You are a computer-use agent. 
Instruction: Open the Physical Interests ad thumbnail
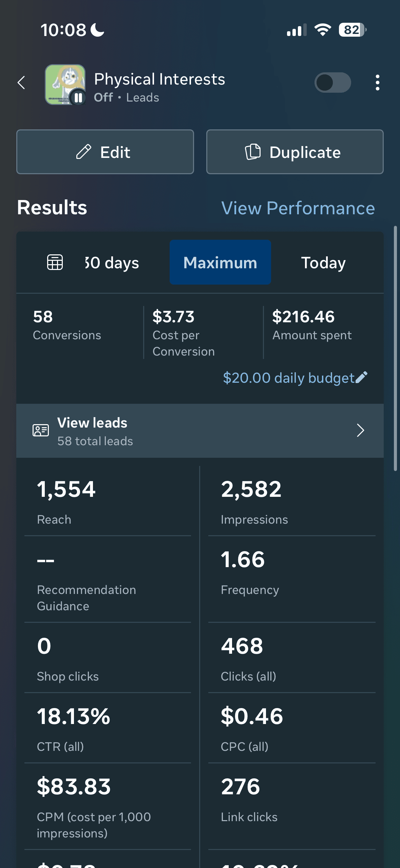coord(64,84)
